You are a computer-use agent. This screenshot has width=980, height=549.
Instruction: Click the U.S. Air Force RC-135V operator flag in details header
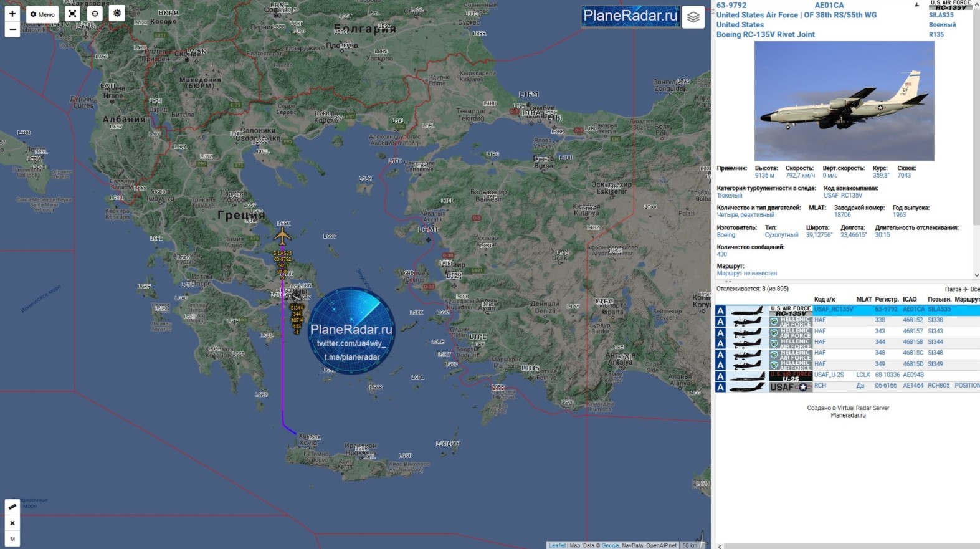[951, 6]
